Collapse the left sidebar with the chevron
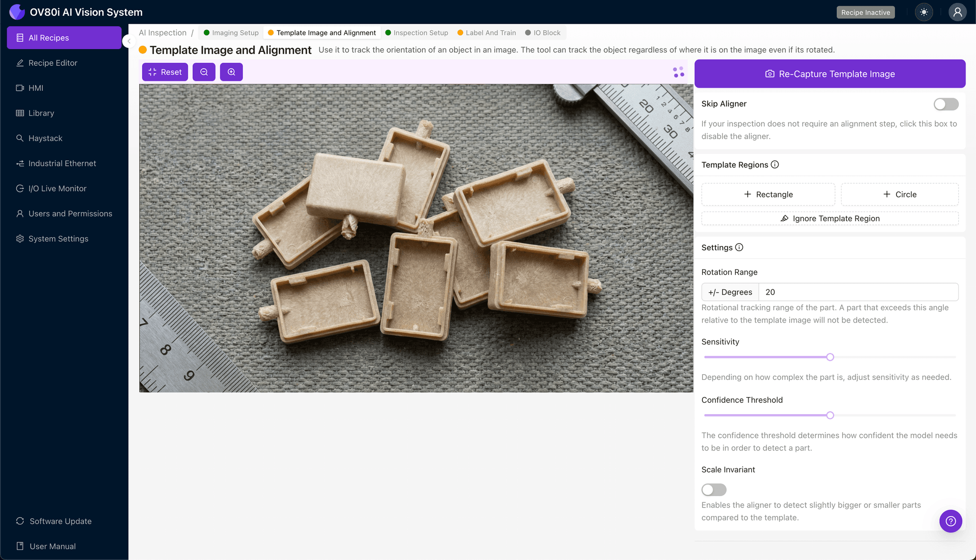This screenshot has height=560, width=976. (x=129, y=41)
